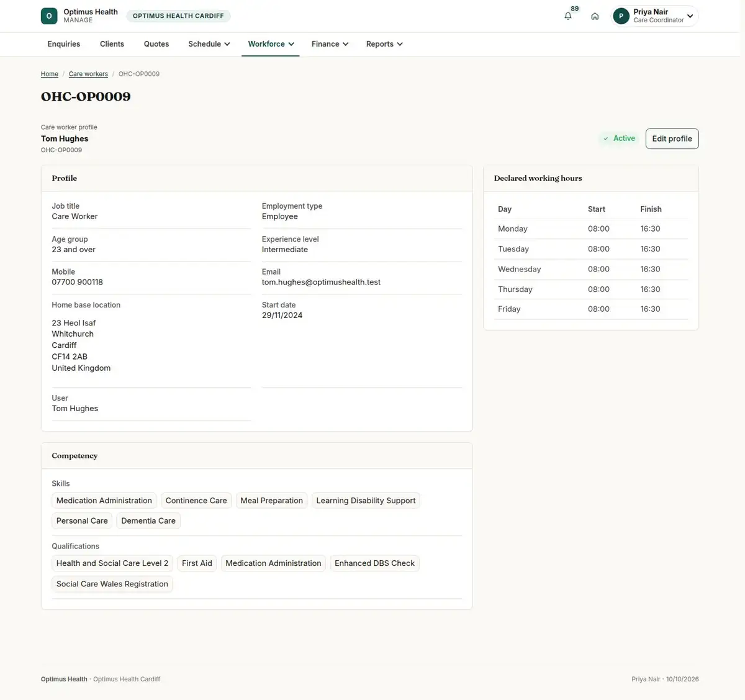Click the Declared working hours heading
This screenshot has width=745, height=700.
point(538,178)
